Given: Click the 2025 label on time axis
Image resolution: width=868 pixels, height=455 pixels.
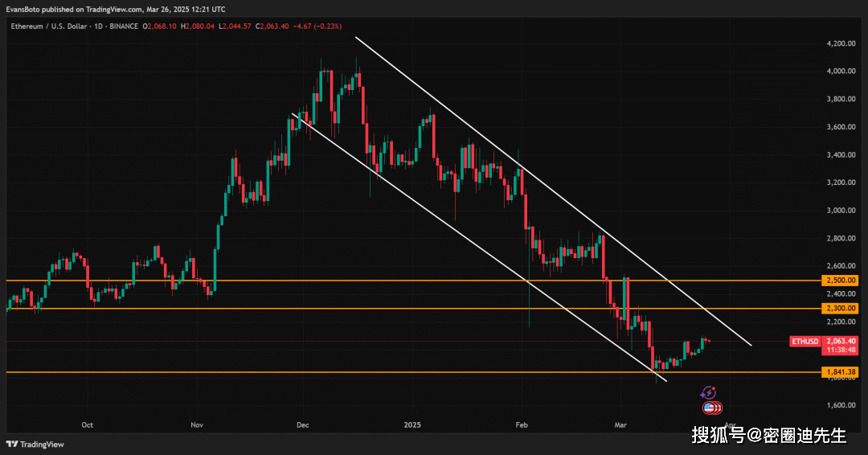Looking at the screenshot, I should click(x=412, y=424).
